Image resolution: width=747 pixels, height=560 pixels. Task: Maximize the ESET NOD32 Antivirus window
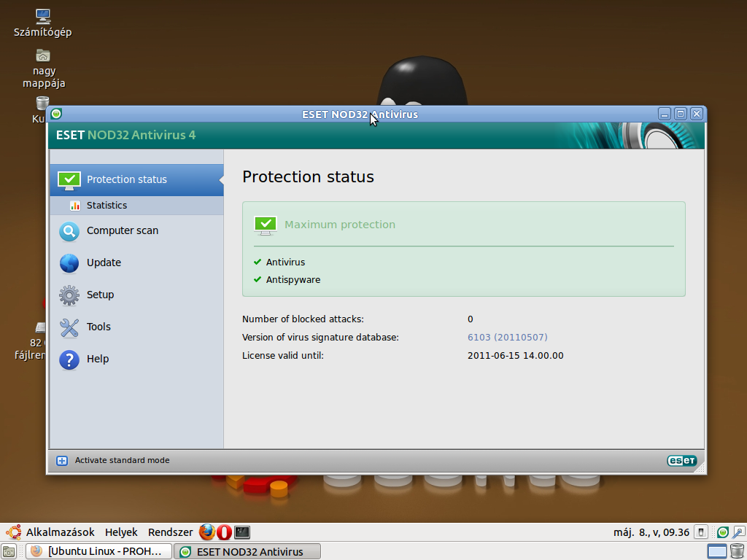(681, 114)
